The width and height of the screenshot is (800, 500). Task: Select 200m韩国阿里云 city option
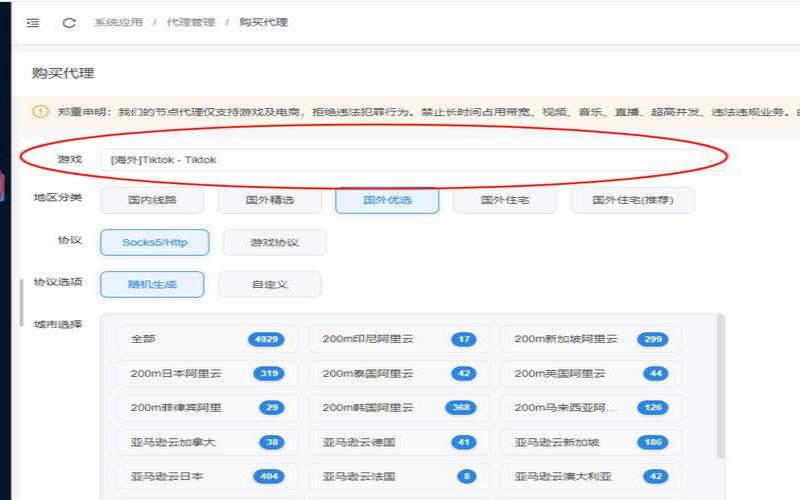pyautogui.click(x=399, y=408)
